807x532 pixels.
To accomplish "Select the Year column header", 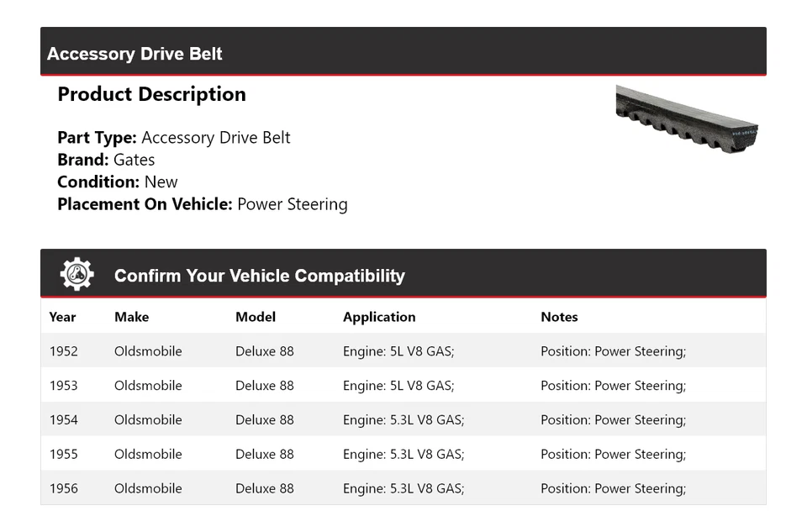I will pyautogui.click(x=62, y=317).
